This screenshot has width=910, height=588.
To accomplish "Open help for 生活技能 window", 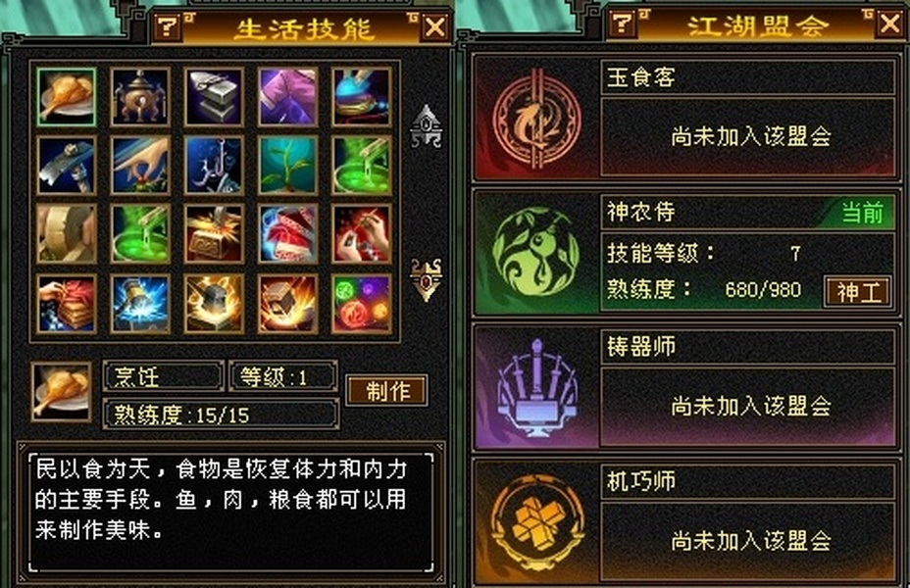I will tap(168, 26).
